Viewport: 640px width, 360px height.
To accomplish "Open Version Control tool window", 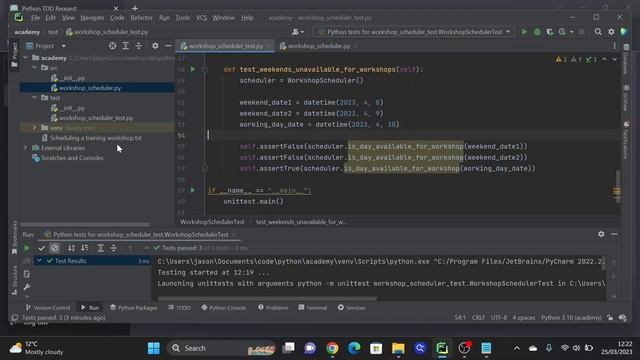I will pyautogui.click(x=48, y=307).
